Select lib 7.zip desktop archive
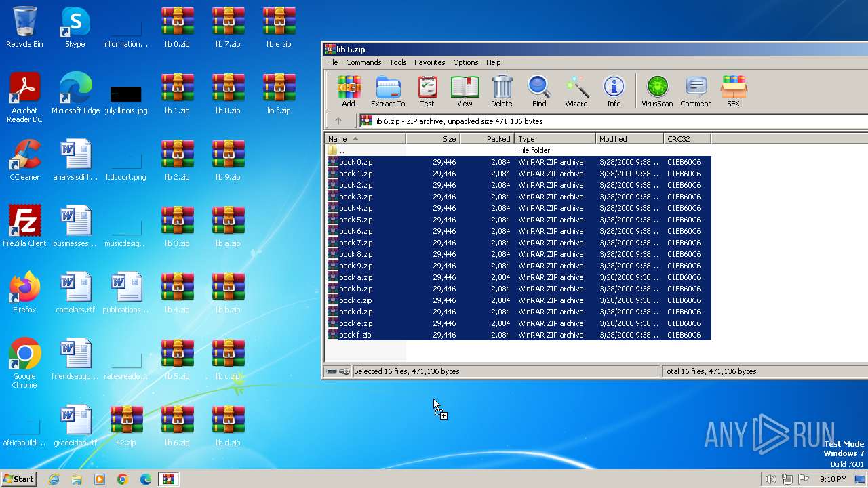868x488 pixels. pyautogui.click(x=228, y=27)
